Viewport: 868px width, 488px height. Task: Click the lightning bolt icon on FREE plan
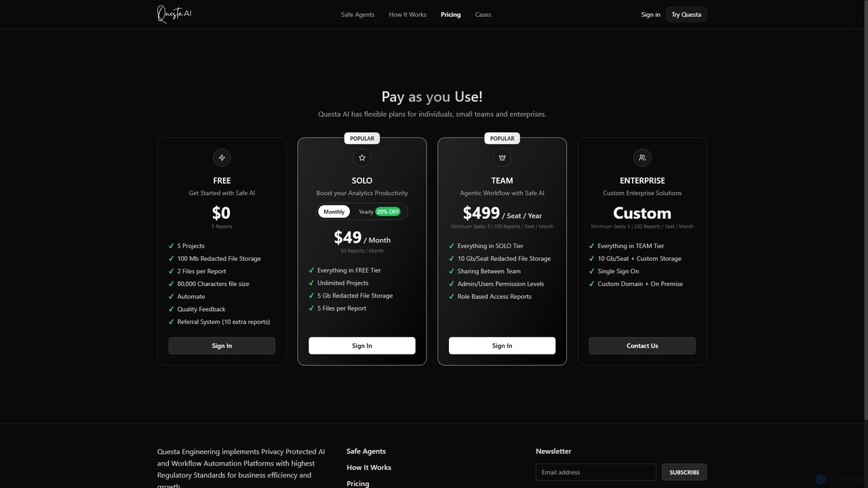click(x=222, y=158)
